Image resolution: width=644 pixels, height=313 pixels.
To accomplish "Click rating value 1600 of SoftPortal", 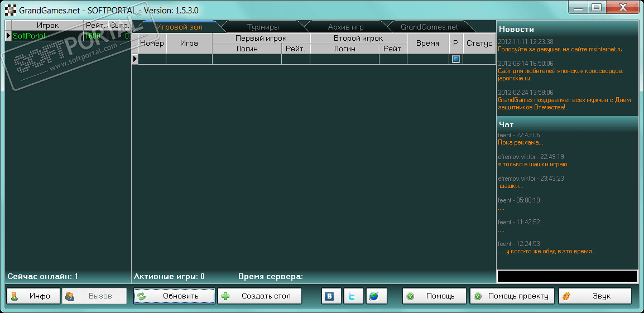I will (x=93, y=36).
